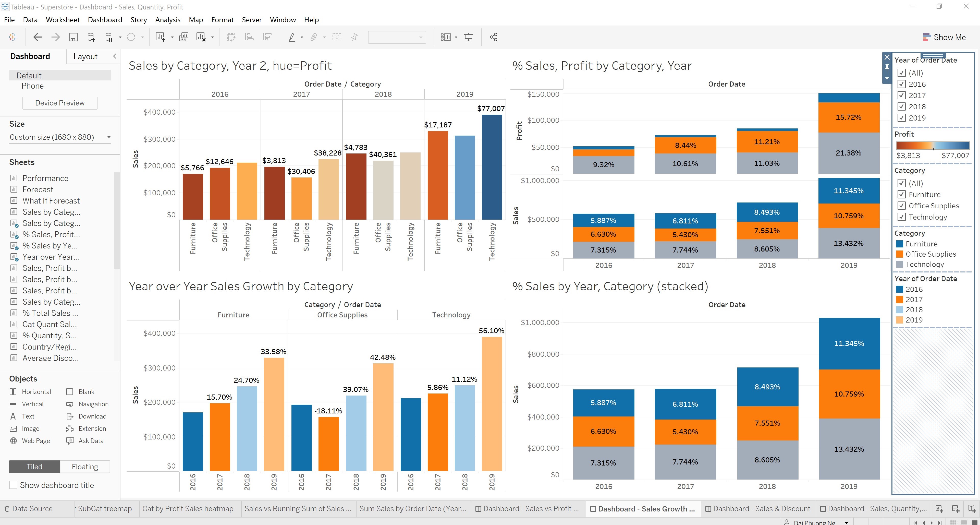Uncheck Office Supplies in Category filter
This screenshot has width=980, height=525.
pos(901,206)
